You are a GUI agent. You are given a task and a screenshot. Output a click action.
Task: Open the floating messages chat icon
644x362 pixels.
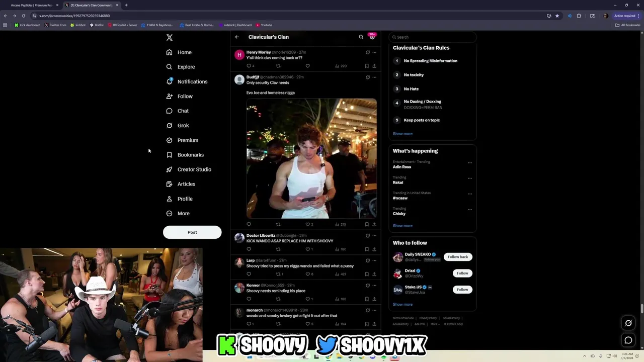point(628,340)
